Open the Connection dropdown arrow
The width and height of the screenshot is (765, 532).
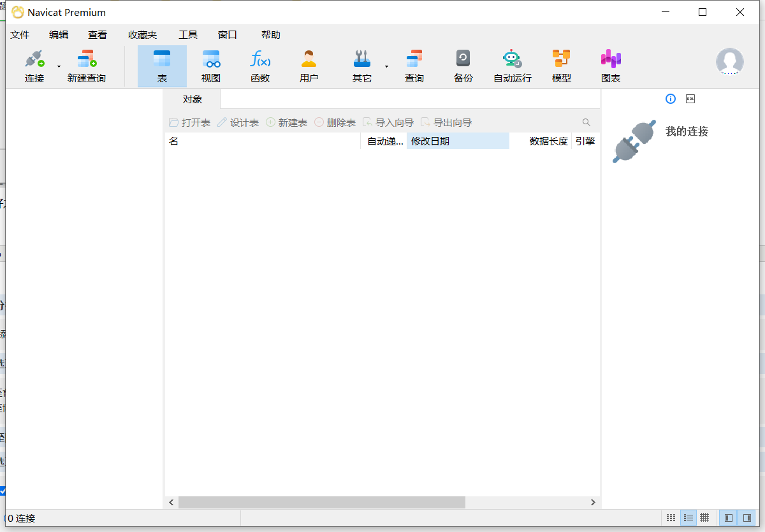tap(59, 66)
